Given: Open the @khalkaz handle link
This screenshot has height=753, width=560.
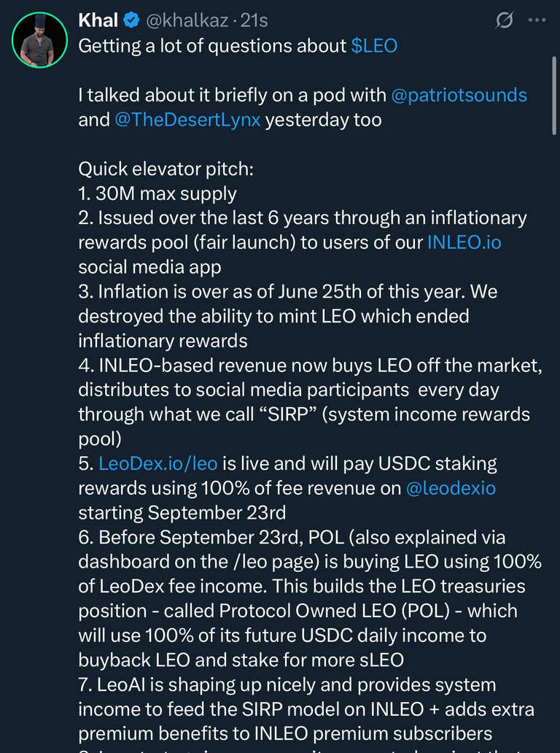Looking at the screenshot, I should [187, 20].
